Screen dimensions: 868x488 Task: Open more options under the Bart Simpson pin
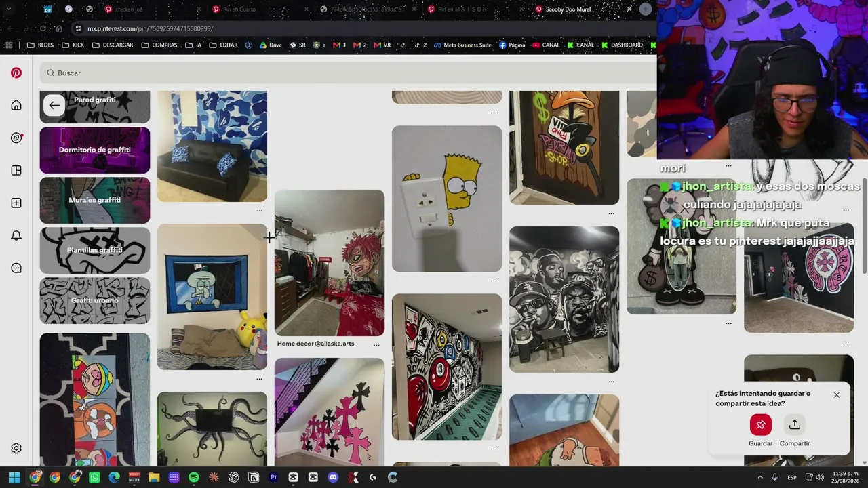pyautogui.click(x=494, y=281)
